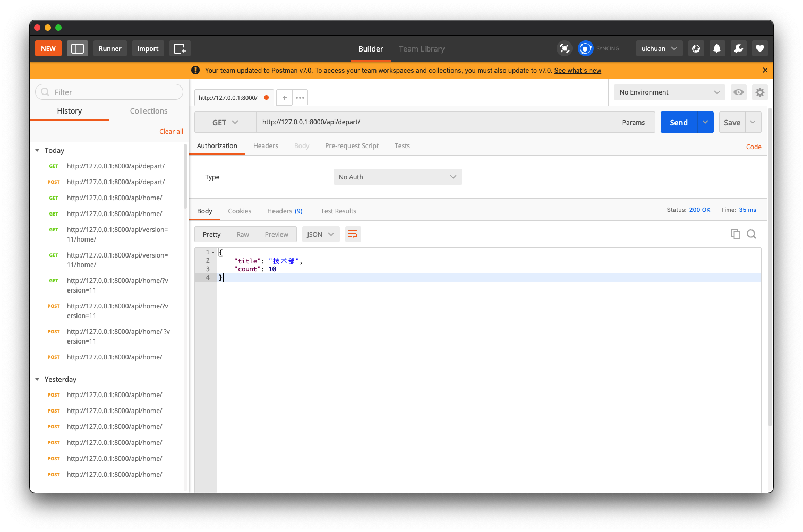Click the Code link

coord(754,147)
